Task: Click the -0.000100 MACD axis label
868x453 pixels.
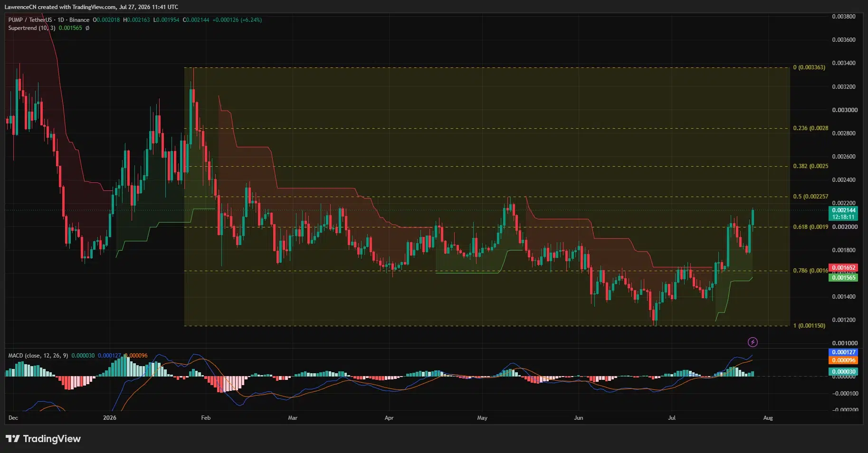Action: coord(845,394)
